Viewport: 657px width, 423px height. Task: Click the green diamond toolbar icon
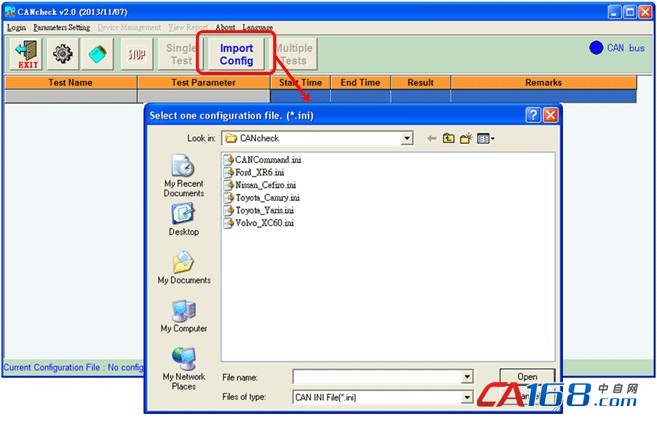point(96,54)
